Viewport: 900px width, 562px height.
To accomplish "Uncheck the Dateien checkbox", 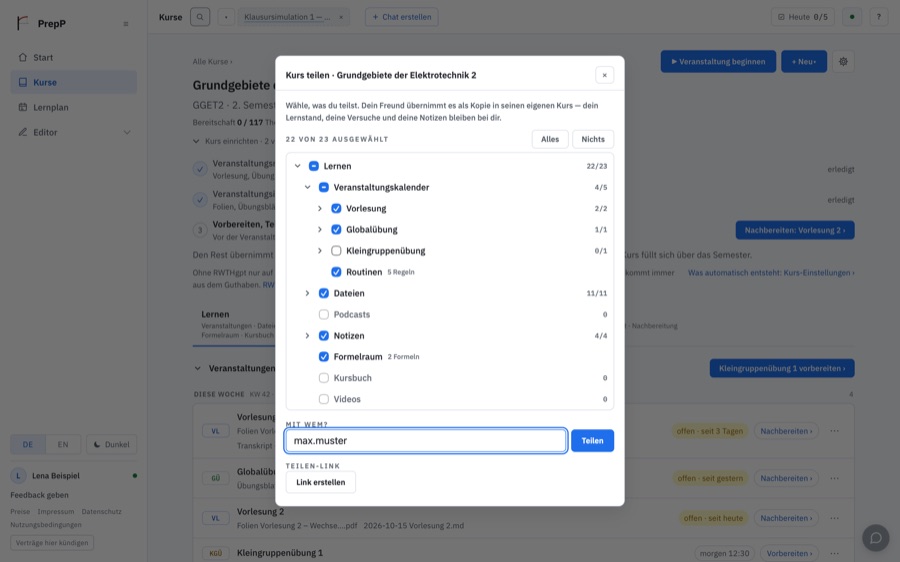I will point(324,293).
